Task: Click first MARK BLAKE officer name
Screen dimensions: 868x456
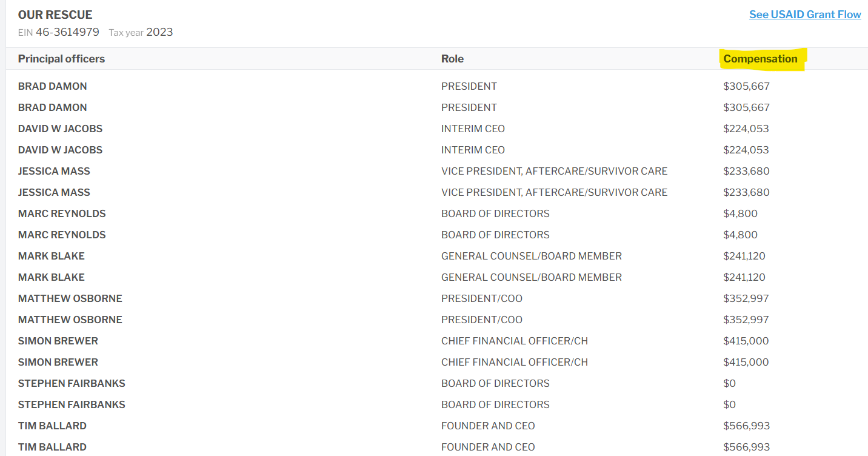Action: 52,256
